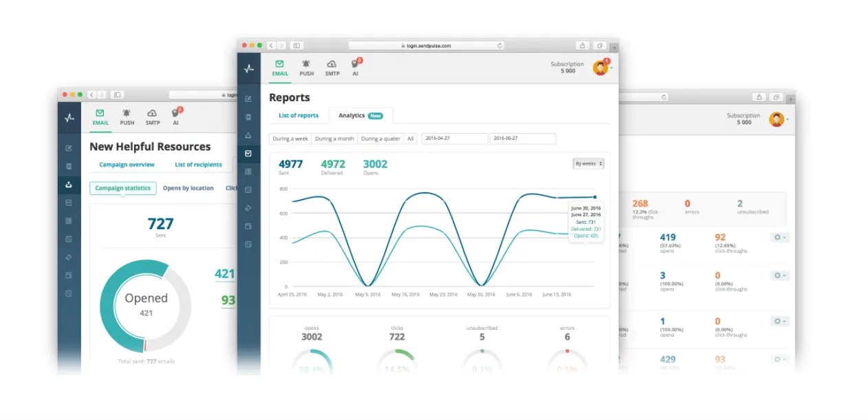Screen dimensions: 868x420
Task: Click the 'Campaign overview' link
Action: [x=127, y=165]
